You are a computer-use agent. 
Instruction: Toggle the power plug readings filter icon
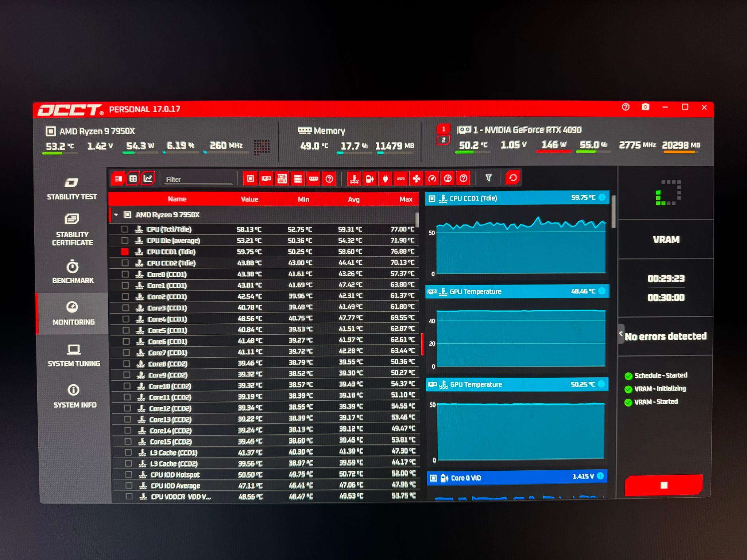point(385,179)
